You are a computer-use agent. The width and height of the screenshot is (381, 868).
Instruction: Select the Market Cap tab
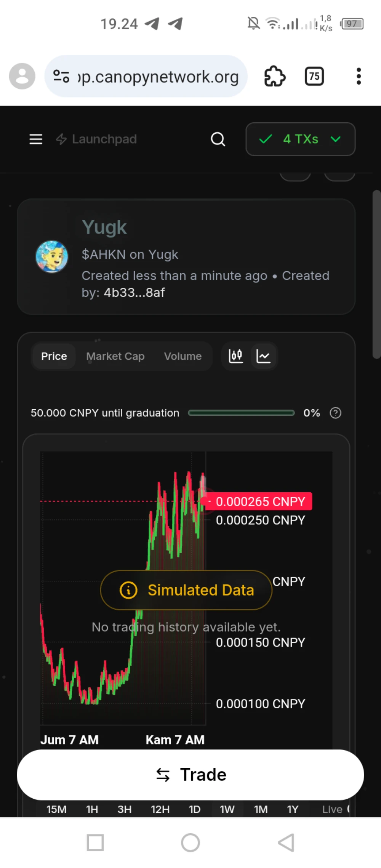point(115,356)
